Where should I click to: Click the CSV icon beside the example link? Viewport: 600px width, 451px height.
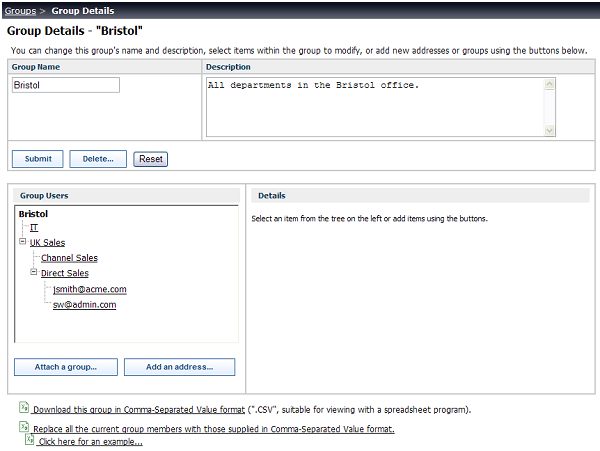point(29,439)
